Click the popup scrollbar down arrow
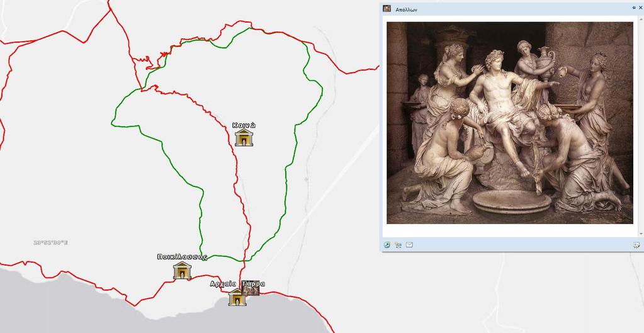Viewport: 644px width, 333px height. point(641,234)
